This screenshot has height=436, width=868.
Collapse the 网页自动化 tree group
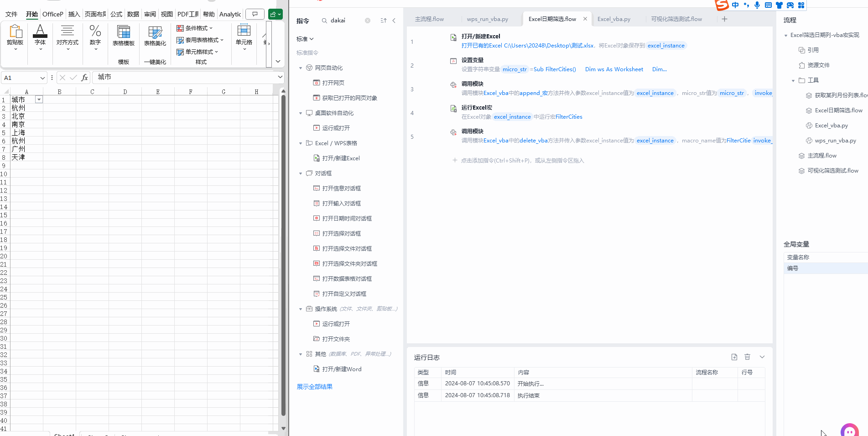(301, 68)
